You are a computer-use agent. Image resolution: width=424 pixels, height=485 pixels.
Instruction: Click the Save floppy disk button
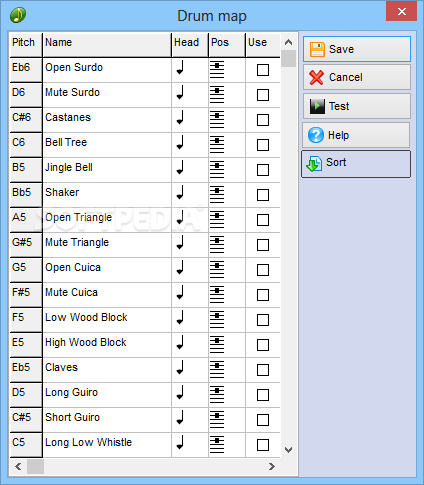tap(357, 49)
